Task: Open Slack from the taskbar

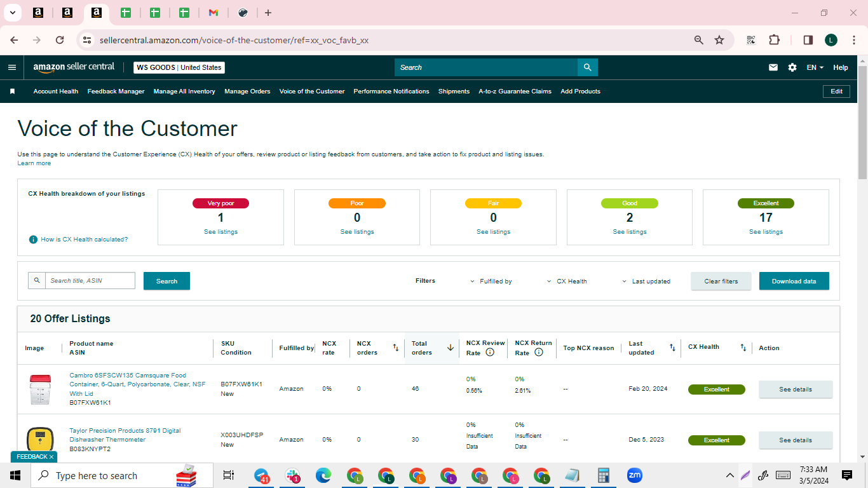Action: tap(293, 475)
